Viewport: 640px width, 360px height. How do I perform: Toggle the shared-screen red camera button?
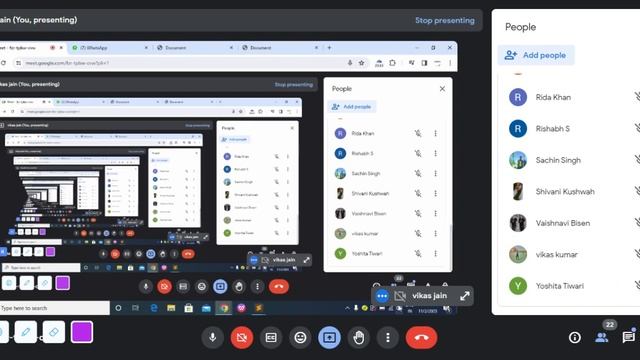[x=164, y=287]
